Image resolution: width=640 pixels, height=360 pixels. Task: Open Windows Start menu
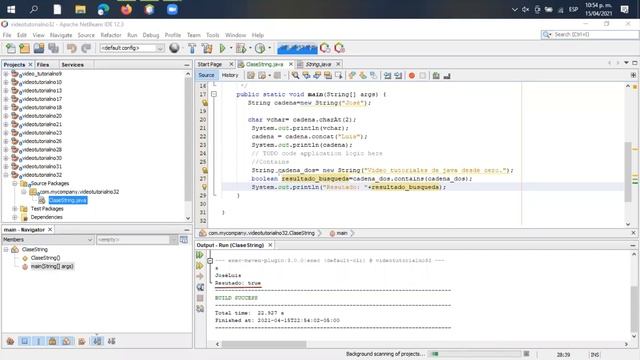tap(11, 9)
